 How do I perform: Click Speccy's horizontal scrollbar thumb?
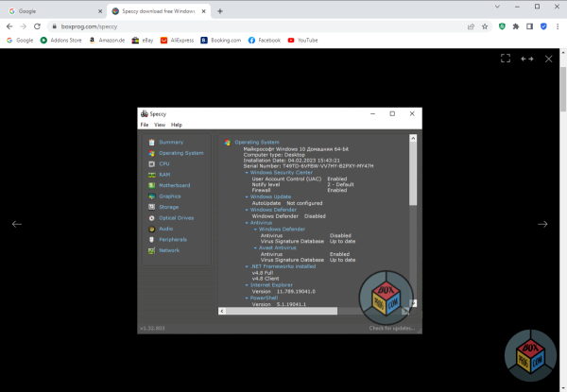[x=282, y=311]
